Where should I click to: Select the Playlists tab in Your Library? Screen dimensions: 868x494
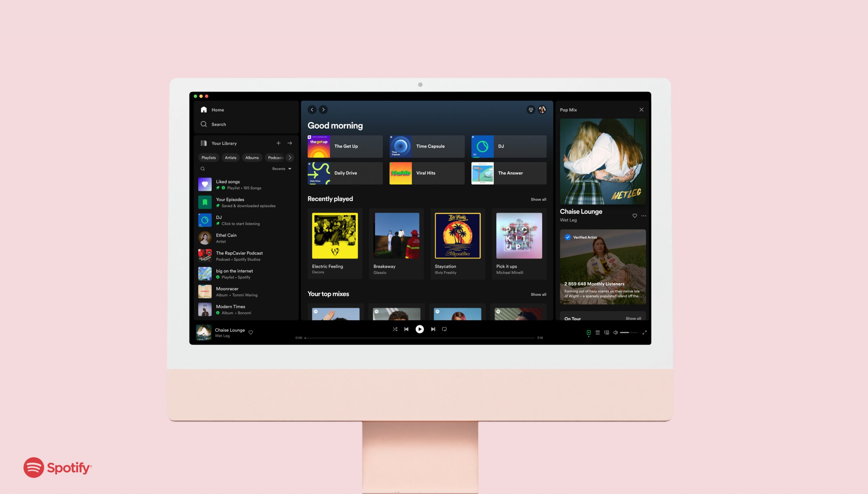click(x=209, y=158)
